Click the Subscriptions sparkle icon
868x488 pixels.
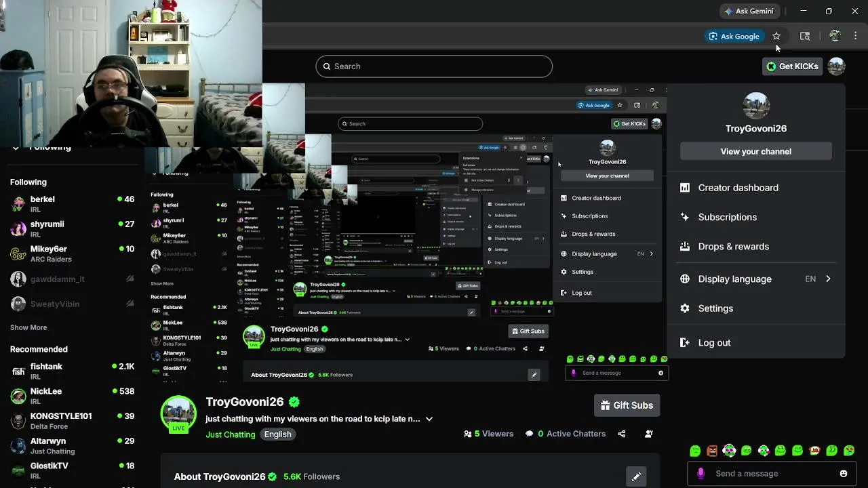click(685, 217)
